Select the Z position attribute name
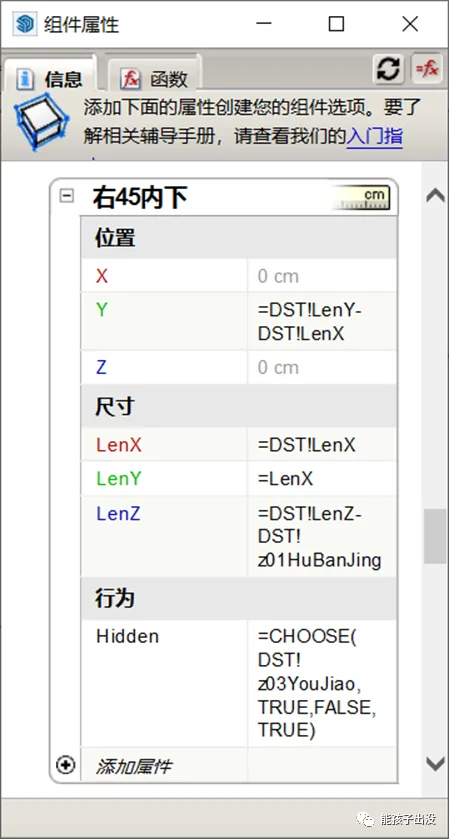449x839 pixels. [101, 368]
